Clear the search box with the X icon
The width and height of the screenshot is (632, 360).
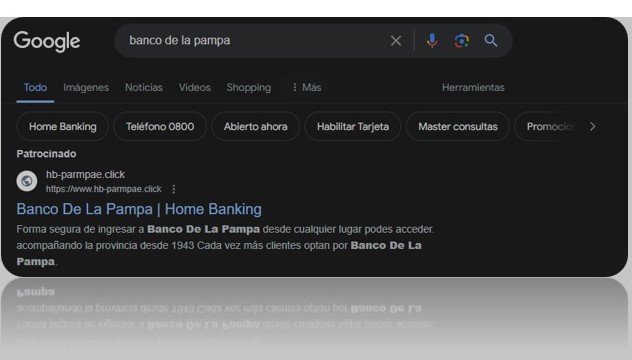[x=396, y=41]
